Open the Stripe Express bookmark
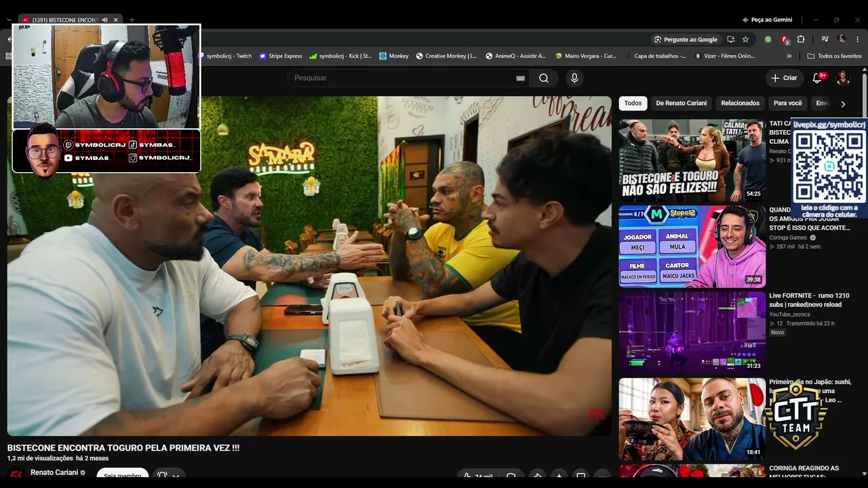This screenshot has width=868, height=488. pyautogui.click(x=281, y=56)
